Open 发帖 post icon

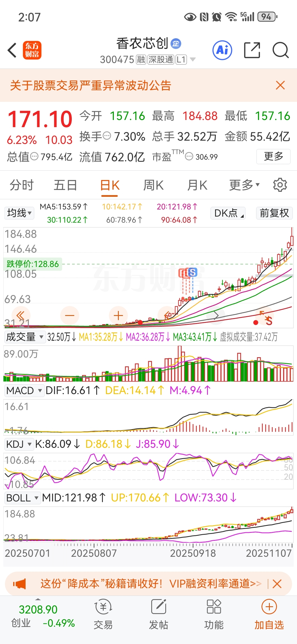coord(158,614)
